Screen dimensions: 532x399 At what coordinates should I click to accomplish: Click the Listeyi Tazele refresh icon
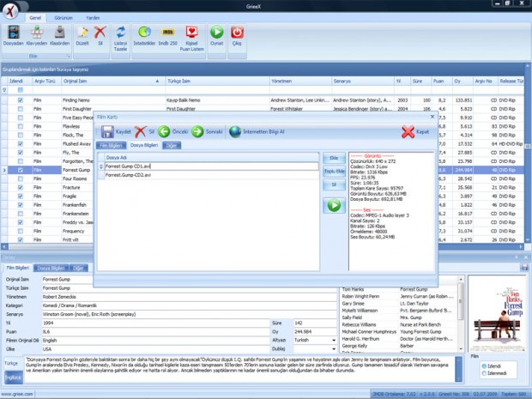pyautogui.click(x=120, y=33)
